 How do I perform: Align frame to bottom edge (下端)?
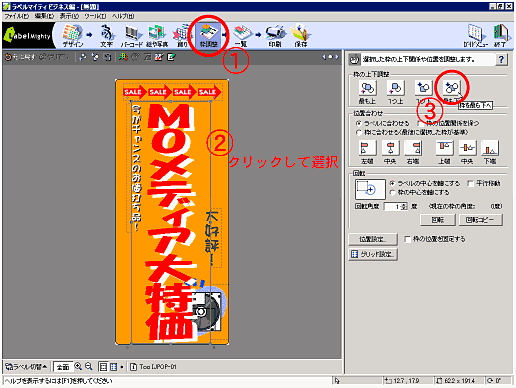coord(490,148)
